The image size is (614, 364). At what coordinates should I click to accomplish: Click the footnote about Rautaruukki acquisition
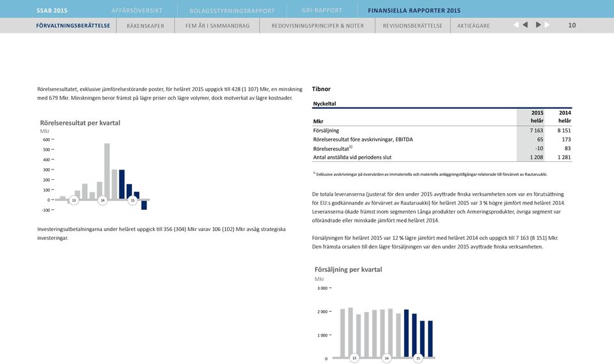[x=430, y=174]
